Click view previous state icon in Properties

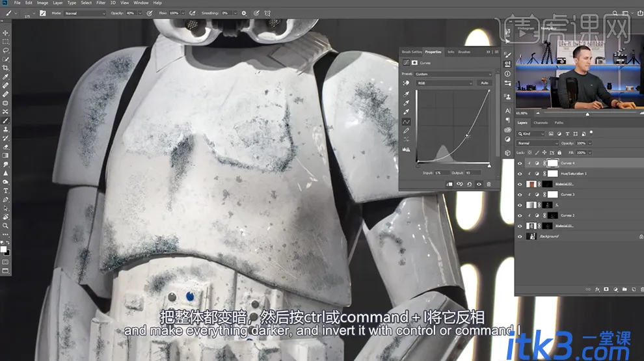click(460, 184)
